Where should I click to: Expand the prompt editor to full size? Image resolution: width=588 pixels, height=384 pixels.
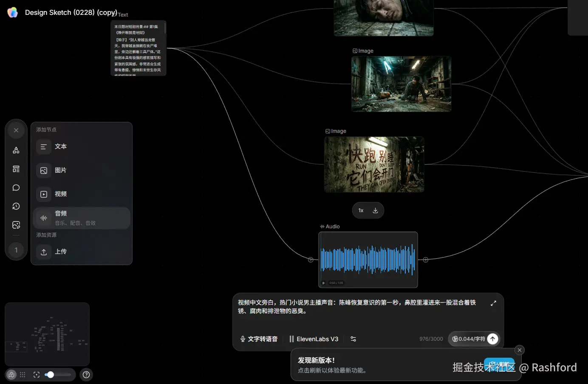pos(493,303)
